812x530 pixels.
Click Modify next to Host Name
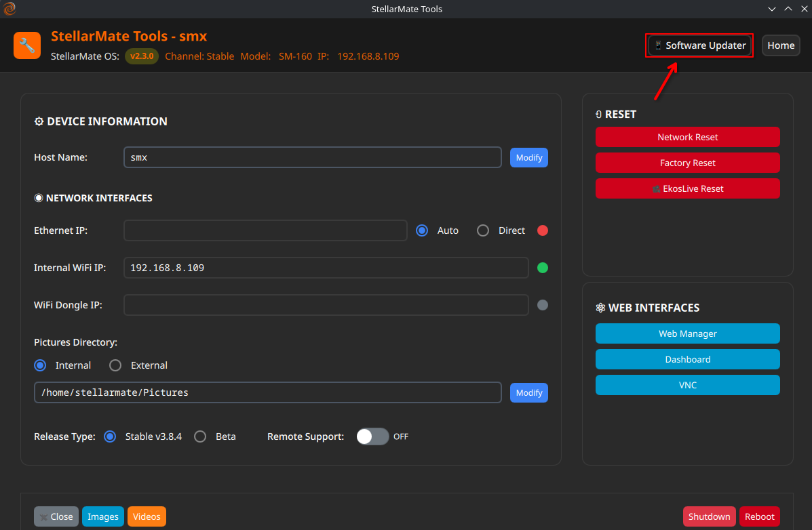(x=528, y=157)
